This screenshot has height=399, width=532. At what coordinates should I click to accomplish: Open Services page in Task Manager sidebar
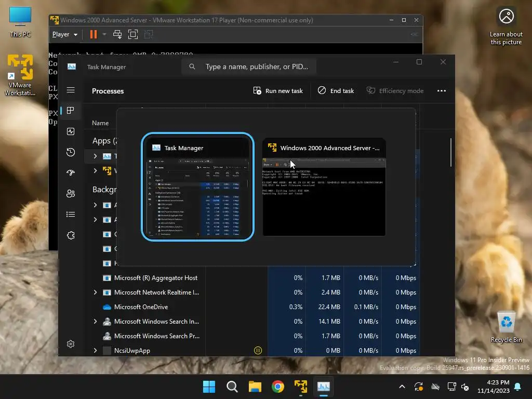pyautogui.click(x=71, y=235)
